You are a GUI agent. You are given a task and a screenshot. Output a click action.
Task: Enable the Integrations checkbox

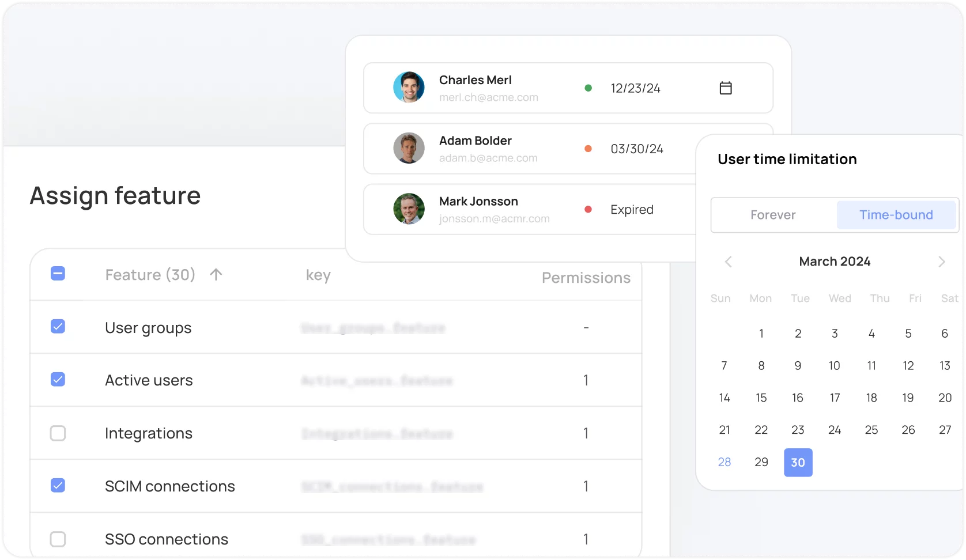(x=58, y=433)
